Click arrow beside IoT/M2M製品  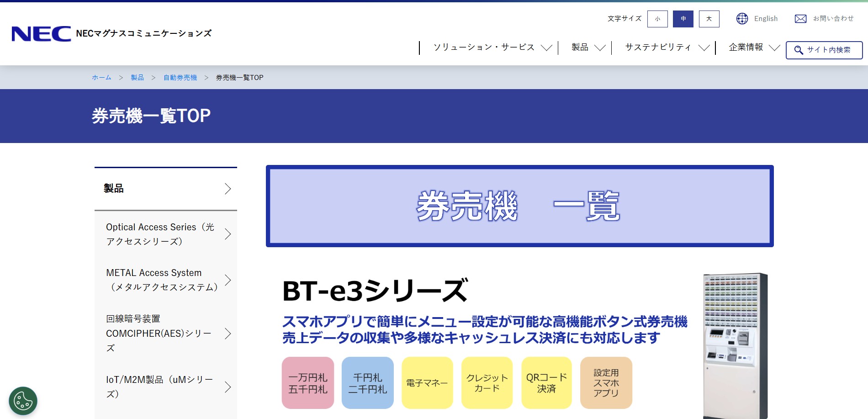228,387
